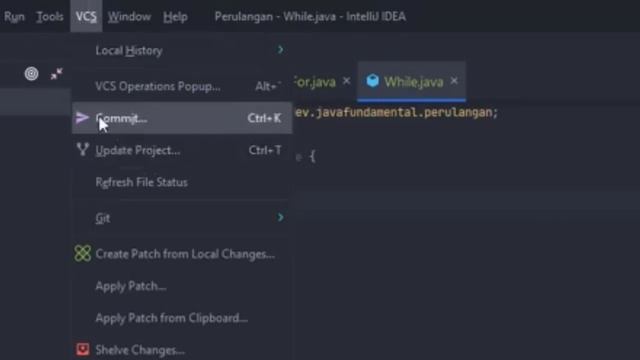The height and width of the screenshot is (360, 640).
Task: Choose Commit... from VCS menu
Action: pos(182,118)
